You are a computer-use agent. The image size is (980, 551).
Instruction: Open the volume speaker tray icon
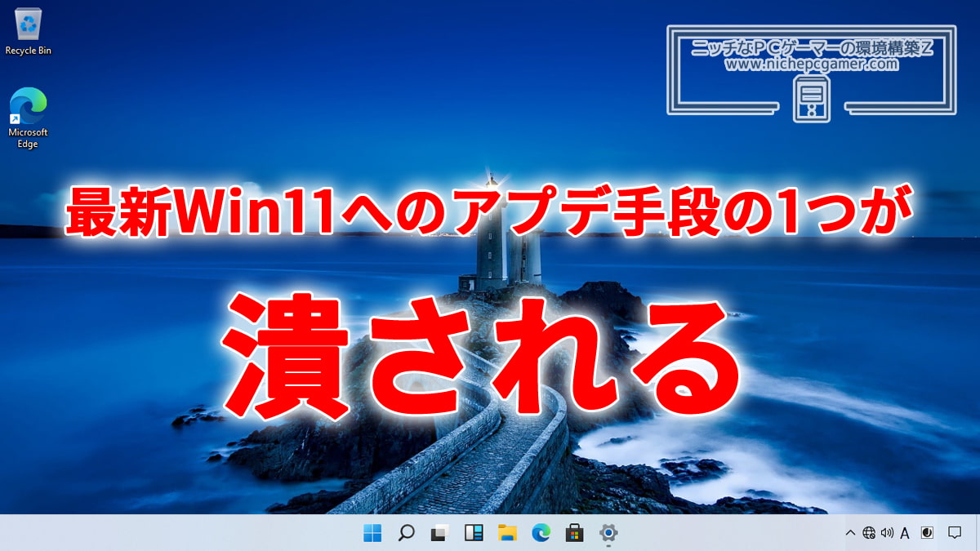tap(888, 533)
